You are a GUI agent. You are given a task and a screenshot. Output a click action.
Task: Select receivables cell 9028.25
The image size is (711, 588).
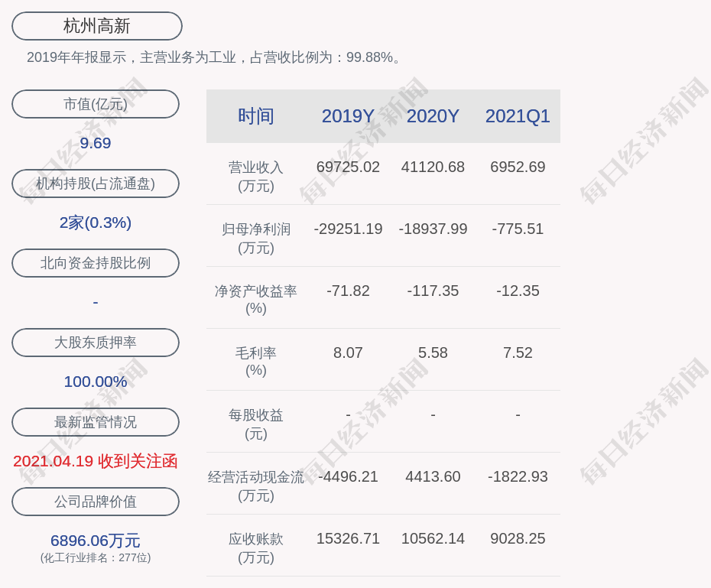pyautogui.click(x=518, y=538)
